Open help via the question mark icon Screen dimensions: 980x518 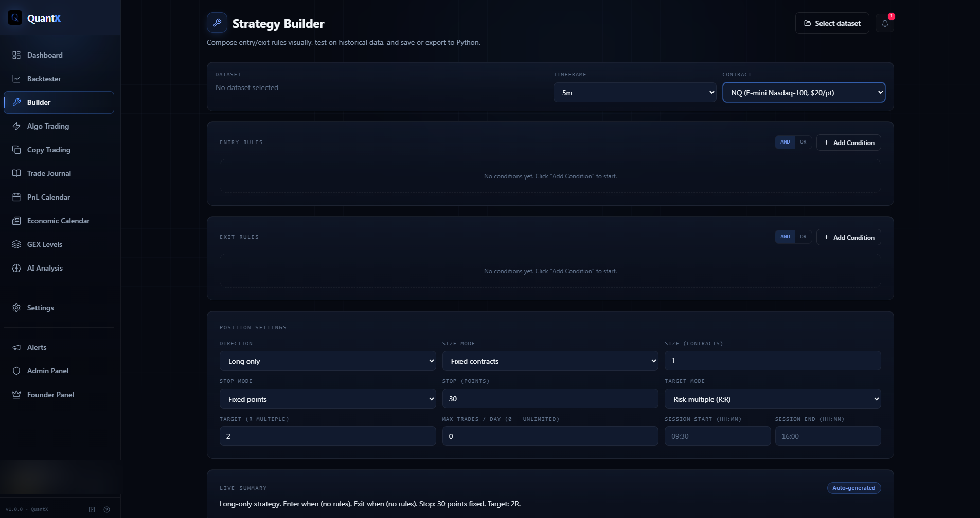(x=106, y=509)
